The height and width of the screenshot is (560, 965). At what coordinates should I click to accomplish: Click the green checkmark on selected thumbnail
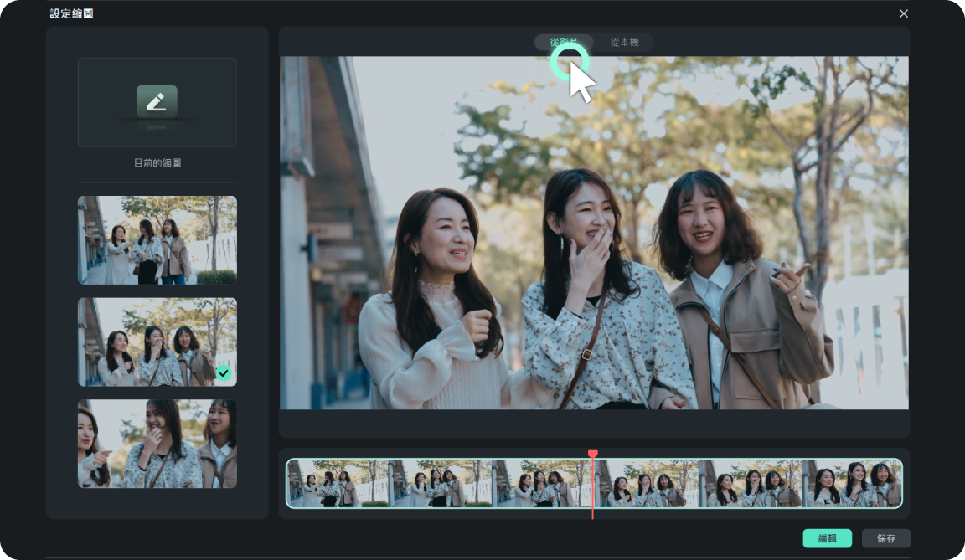(x=224, y=372)
